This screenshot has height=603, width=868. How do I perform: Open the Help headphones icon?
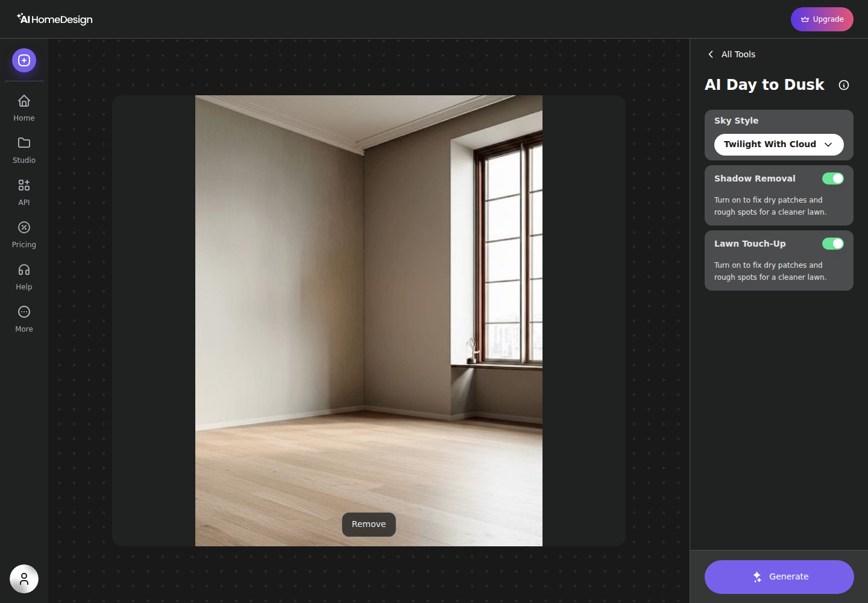point(24,270)
